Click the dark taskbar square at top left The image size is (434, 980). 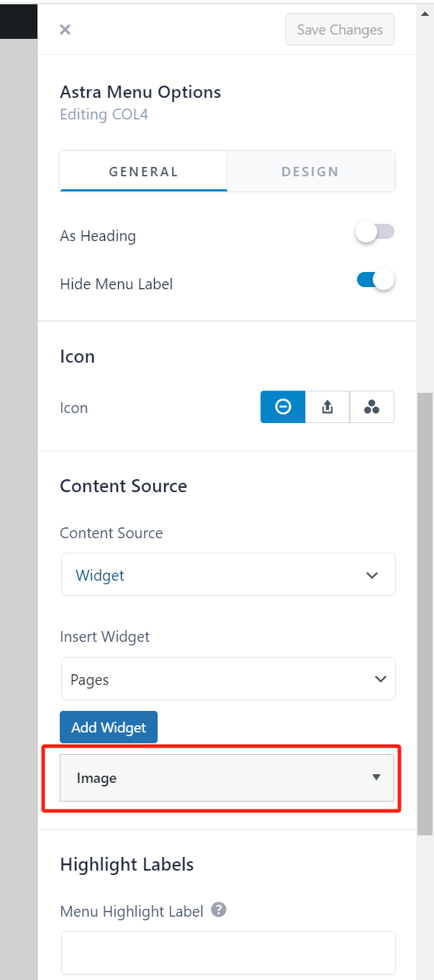coord(19,22)
